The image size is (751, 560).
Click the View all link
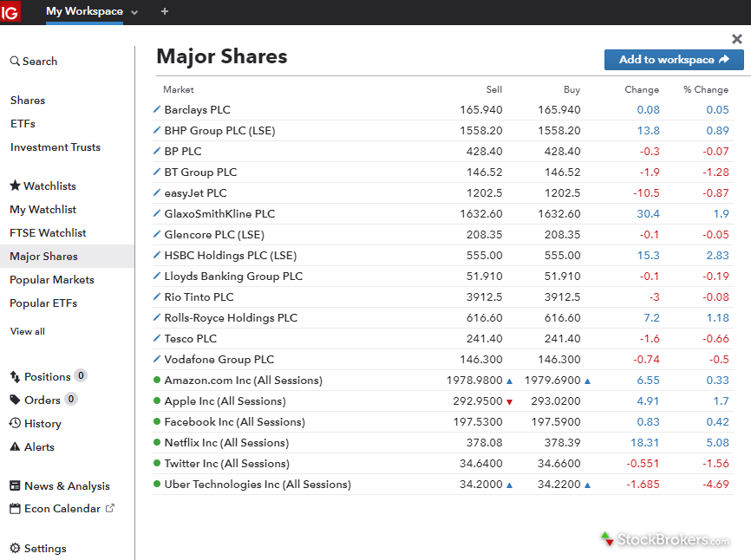pyautogui.click(x=28, y=332)
